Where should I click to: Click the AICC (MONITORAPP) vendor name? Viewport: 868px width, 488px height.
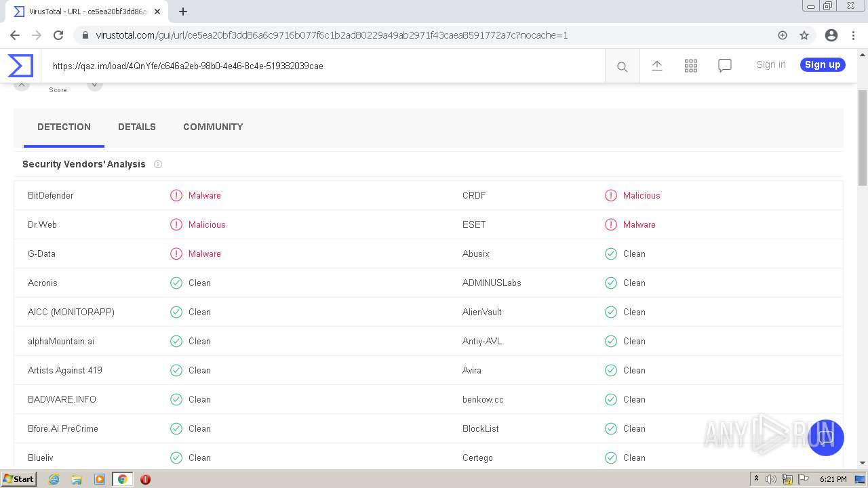click(71, 312)
